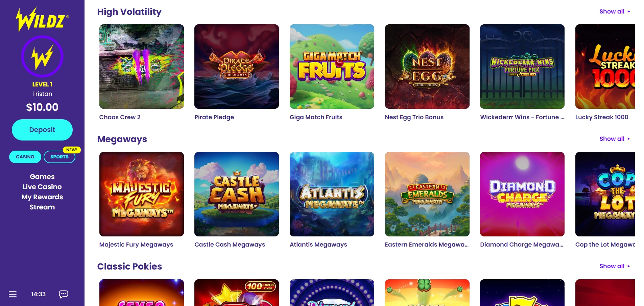644x306 pixels.
Task: Open My Rewards page
Action: click(42, 197)
